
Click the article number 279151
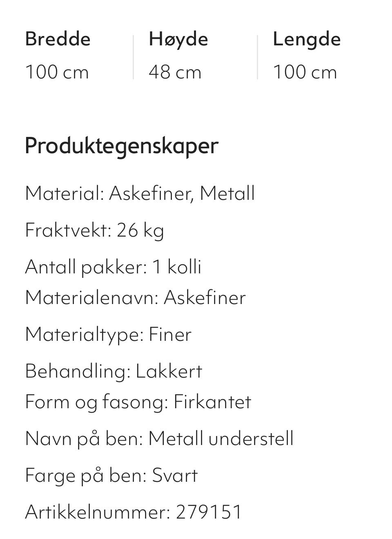coord(209,512)
